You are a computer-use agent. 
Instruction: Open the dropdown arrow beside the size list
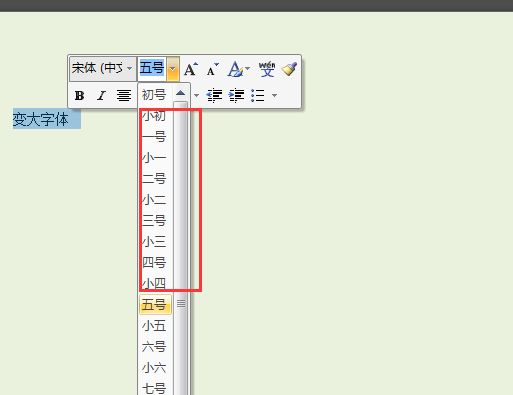[x=196, y=96]
